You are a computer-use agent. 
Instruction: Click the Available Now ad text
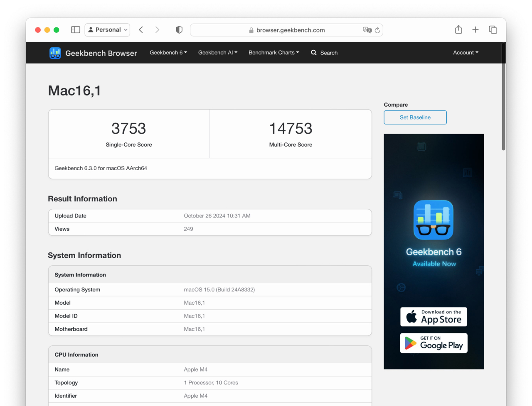point(434,264)
